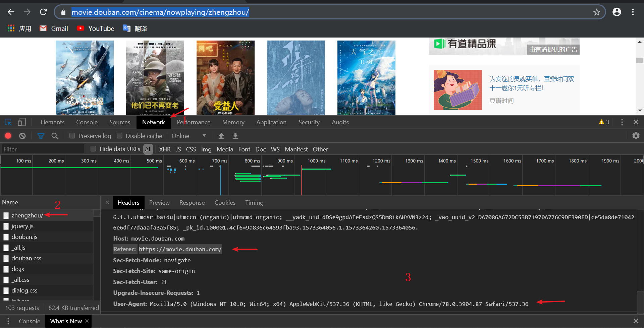Reload the douban page
Viewport: 644px width, 328px height.
point(43,12)
